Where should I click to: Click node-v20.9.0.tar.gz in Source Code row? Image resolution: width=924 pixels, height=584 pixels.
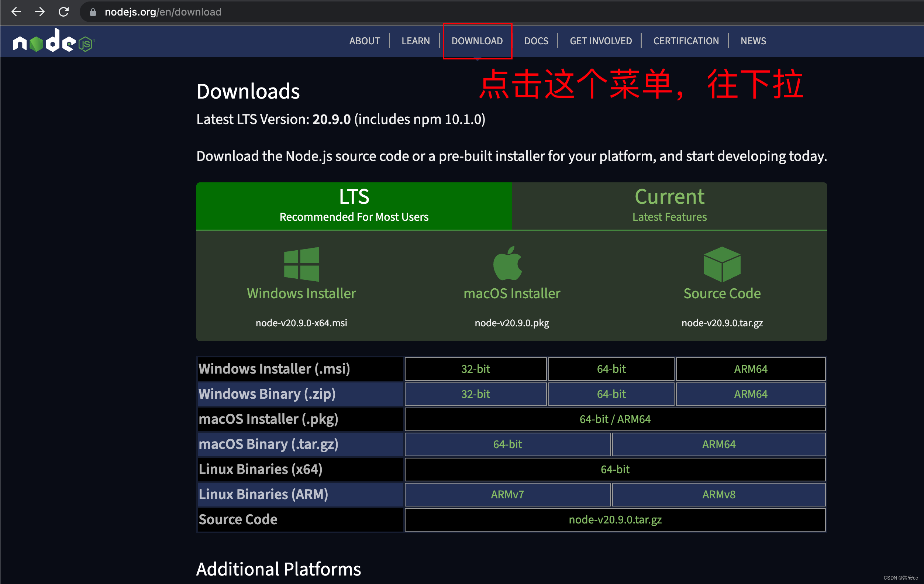point(615,519)
